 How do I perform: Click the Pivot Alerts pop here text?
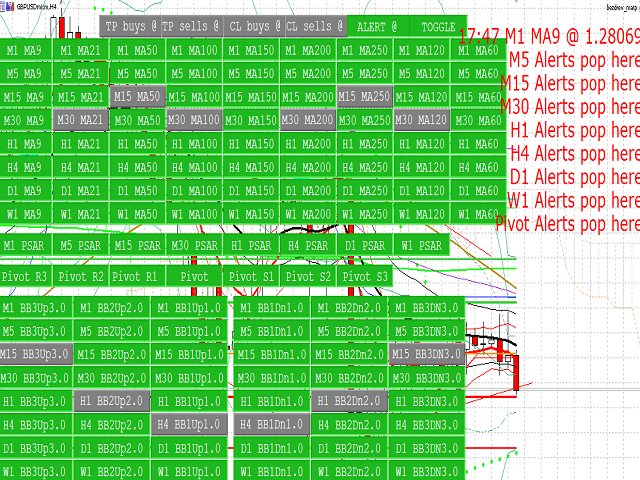[568, 224]
